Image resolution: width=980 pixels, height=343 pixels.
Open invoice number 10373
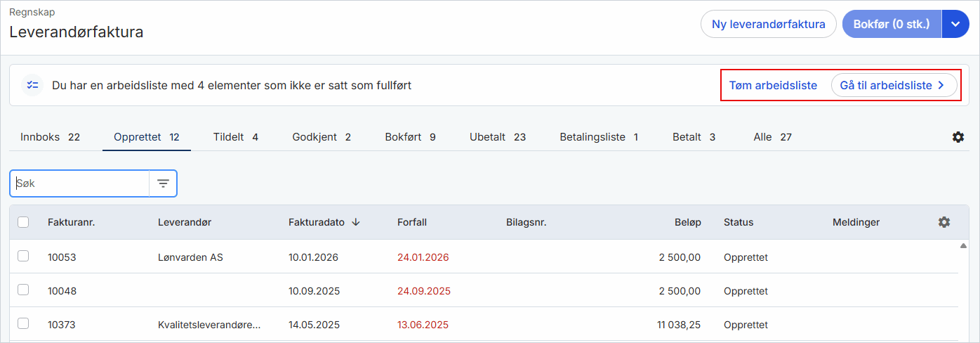point(61,325)
